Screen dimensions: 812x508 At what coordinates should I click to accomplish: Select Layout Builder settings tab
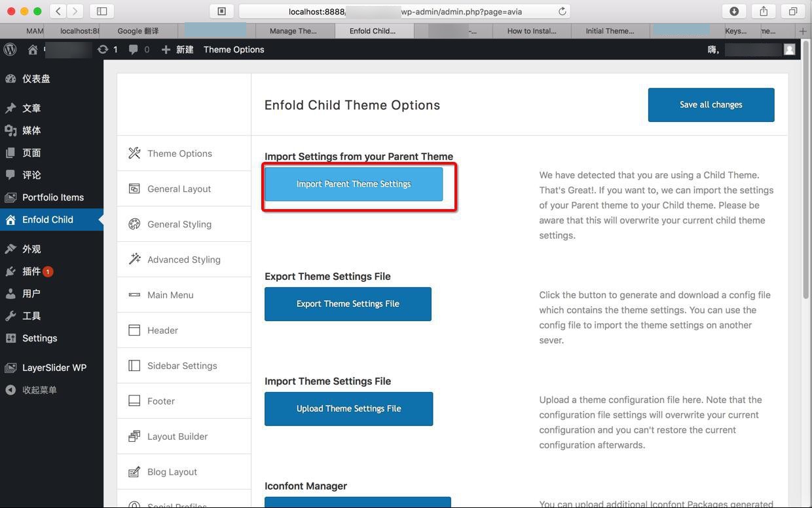tap(184, 437)
